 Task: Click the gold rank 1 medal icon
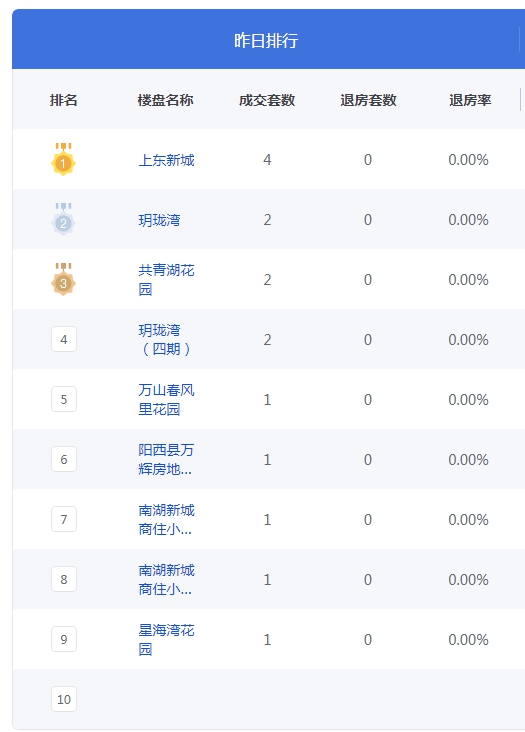coord(63,160)
